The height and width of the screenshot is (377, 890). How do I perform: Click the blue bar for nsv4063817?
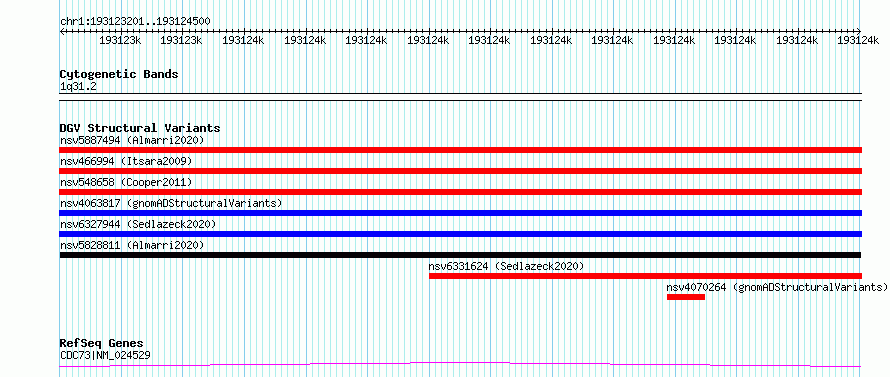tap(461, 213)
